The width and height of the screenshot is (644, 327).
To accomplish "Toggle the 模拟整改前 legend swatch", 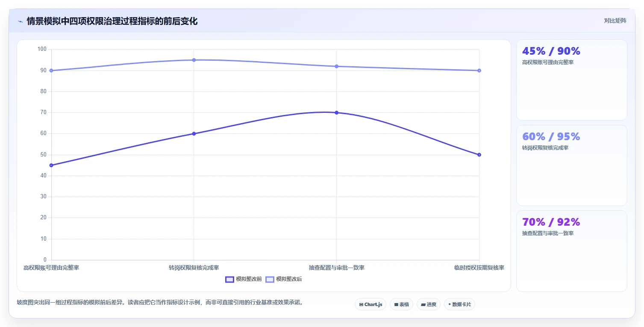I will click(x=229, y=279).
